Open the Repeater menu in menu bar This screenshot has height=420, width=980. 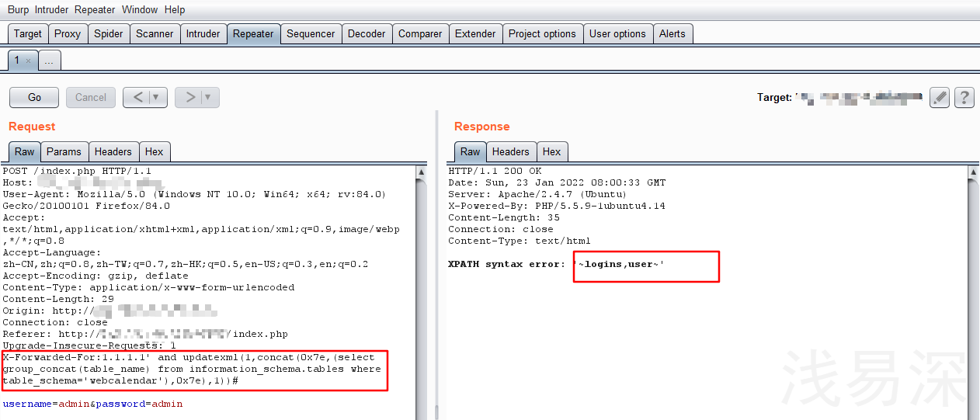95,10
